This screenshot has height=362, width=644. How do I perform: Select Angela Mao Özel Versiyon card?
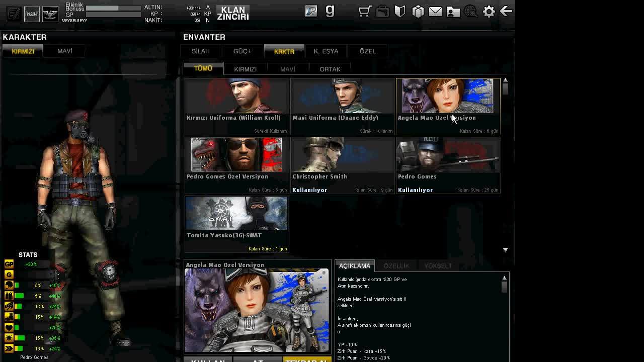pyautogui.click(x=448, y=106)
